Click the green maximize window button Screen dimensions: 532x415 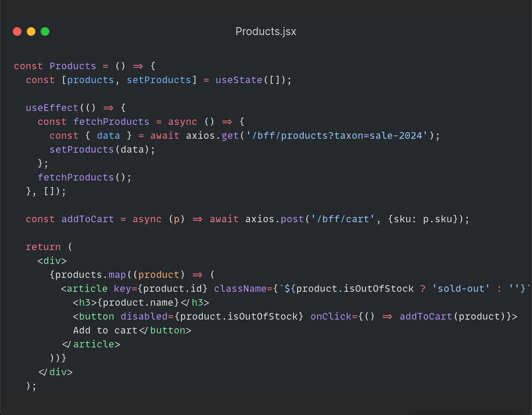(45, 31)
